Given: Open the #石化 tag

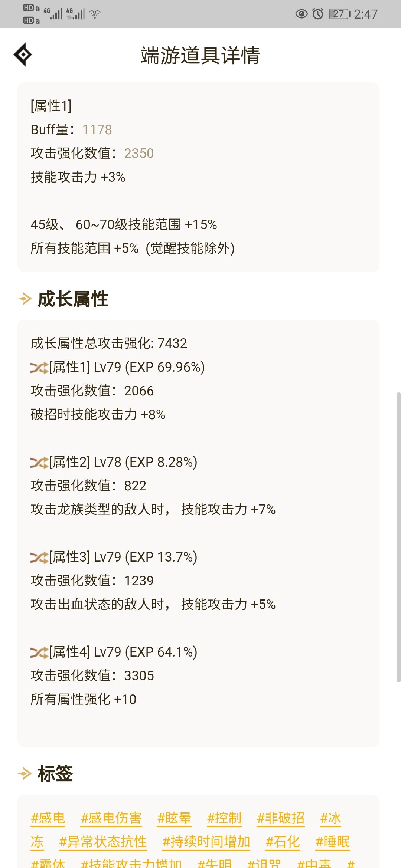Looking at the screenshot, I should [x=283, y=842].
